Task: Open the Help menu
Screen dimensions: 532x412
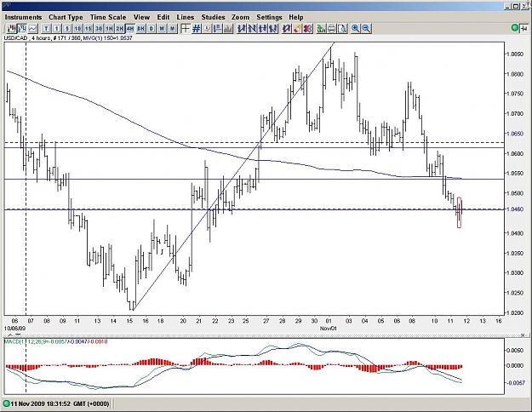Action: 296,17
